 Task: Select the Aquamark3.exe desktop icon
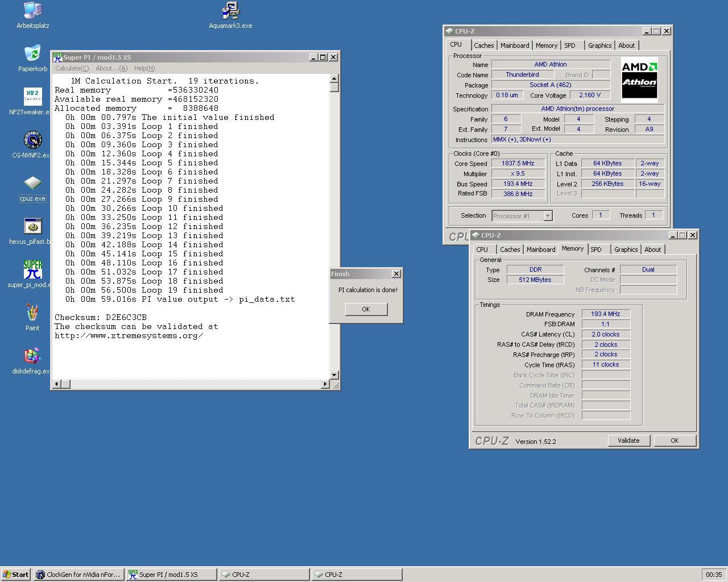(x=230, y=15)
